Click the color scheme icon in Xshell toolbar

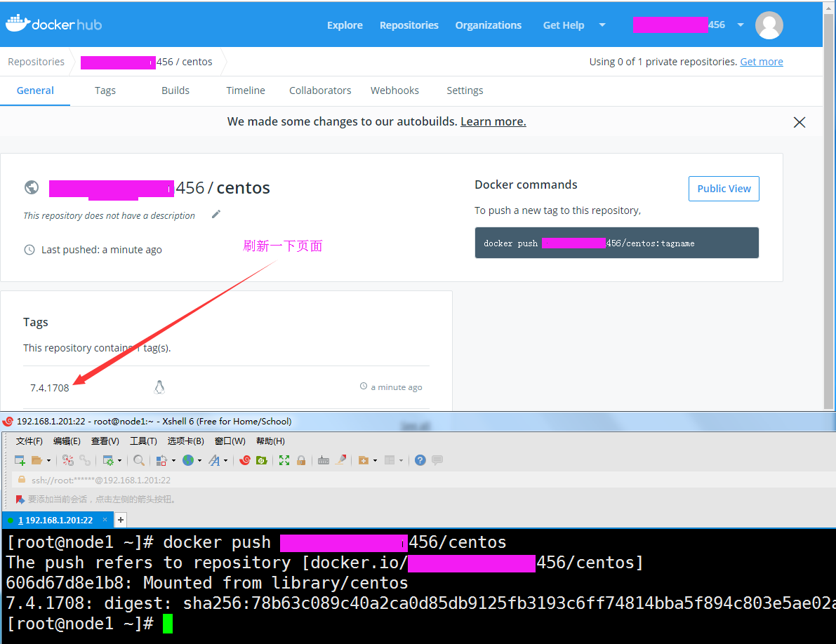click(x=161, y=460)
